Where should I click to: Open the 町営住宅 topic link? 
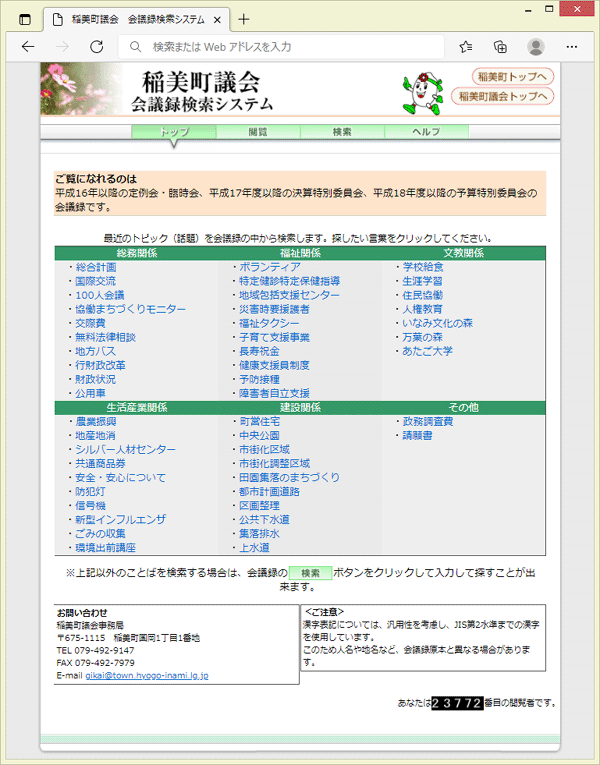pos(260,422)
